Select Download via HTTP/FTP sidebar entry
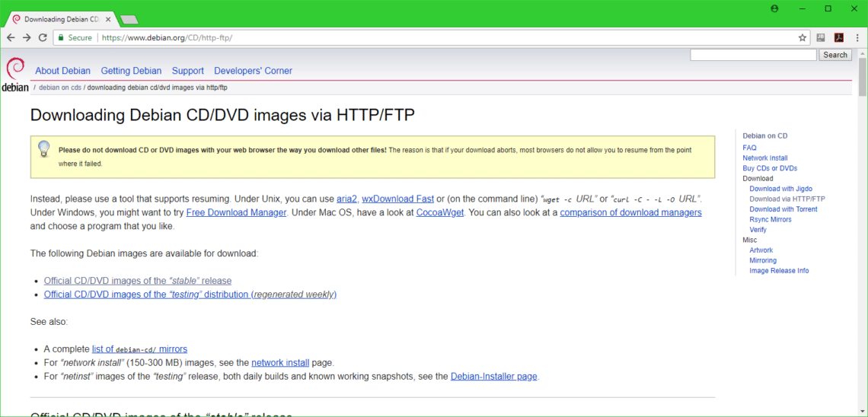The height and width of the screenshot is (417, 868). 787,199
